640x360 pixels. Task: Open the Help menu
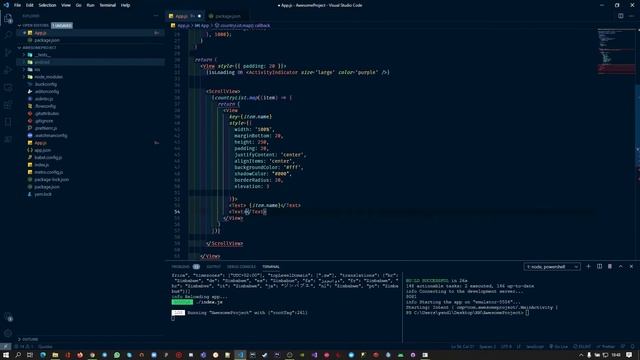[125, 5]
